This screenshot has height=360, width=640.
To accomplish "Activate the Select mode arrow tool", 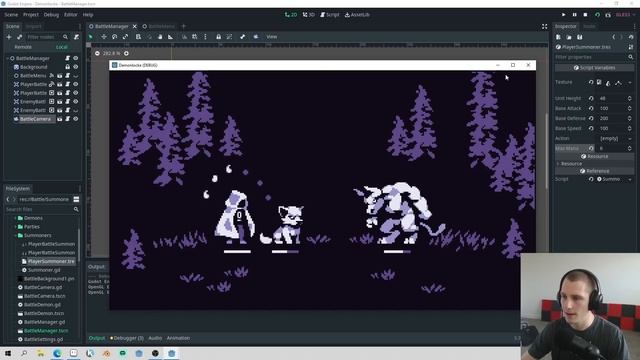I will coord(91,37).
